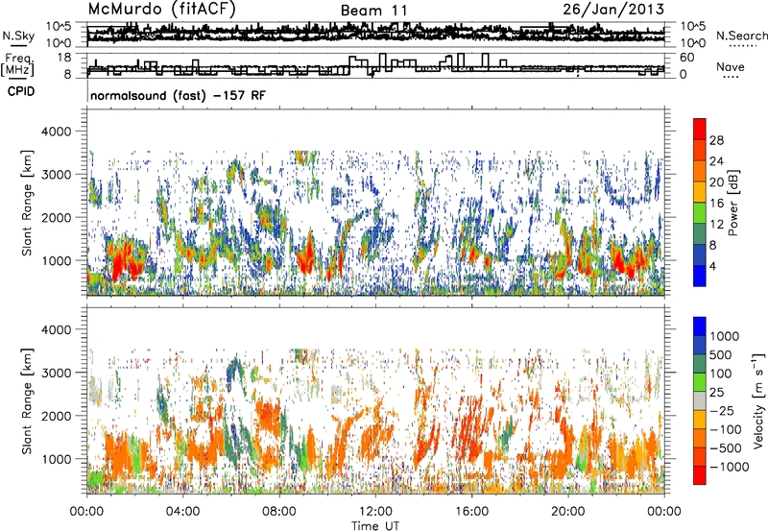Click 'Slant Range [km]' label of power panel
Viewport: 768px width, 532px height.
click(27, 203)
